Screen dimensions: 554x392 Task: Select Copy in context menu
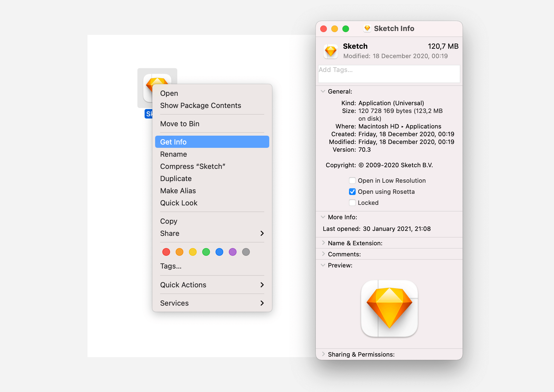212,221
